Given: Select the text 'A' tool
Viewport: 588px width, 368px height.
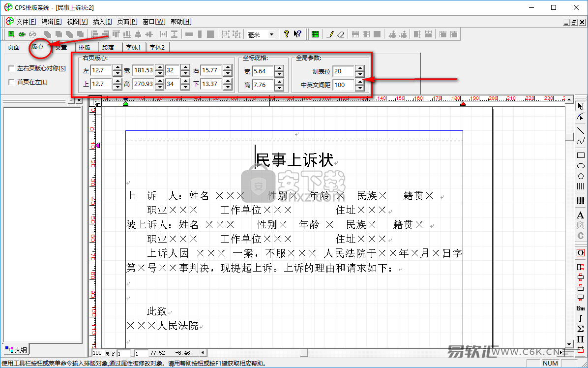Looking at the screenshot, I should pos(581,215).
